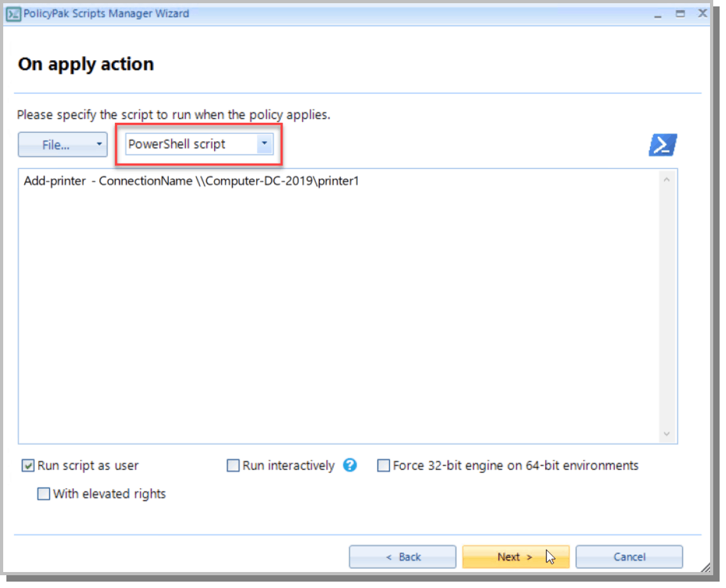Cancel the Scripts Manager Wizard

tap(629, 557)
